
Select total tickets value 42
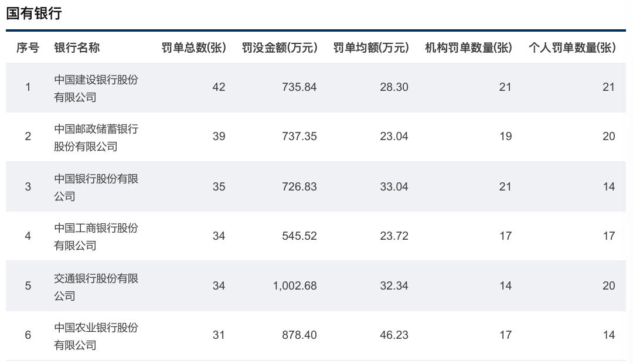tap(219, 87)
